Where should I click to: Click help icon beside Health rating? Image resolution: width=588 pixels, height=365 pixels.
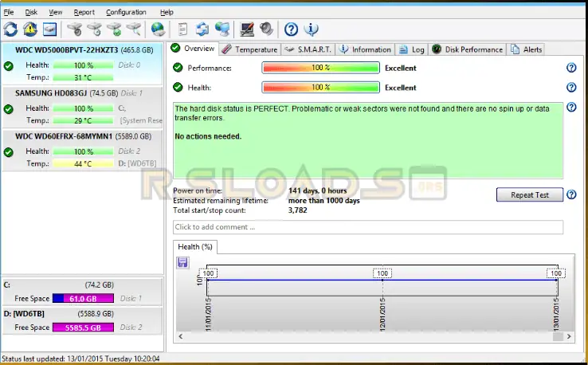pos(571,88)
